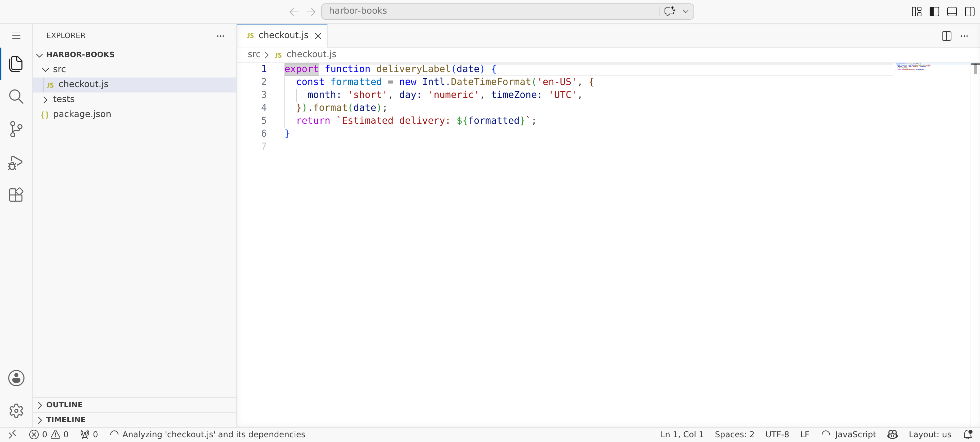This screenshot has height=442, width=980.
Task: Click line number 3 in gutter
Action: click(x=263, y=95)
